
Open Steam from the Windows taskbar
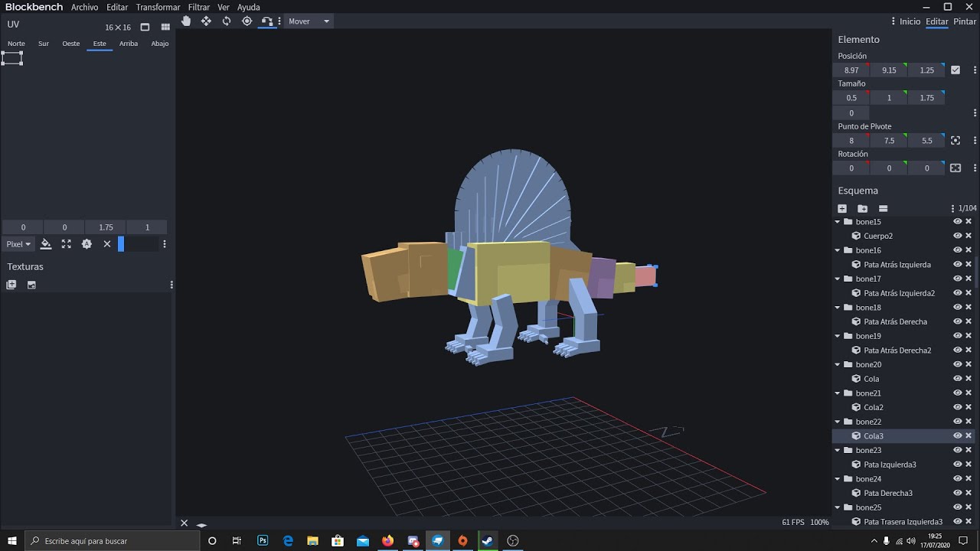[x=488, y=541]
